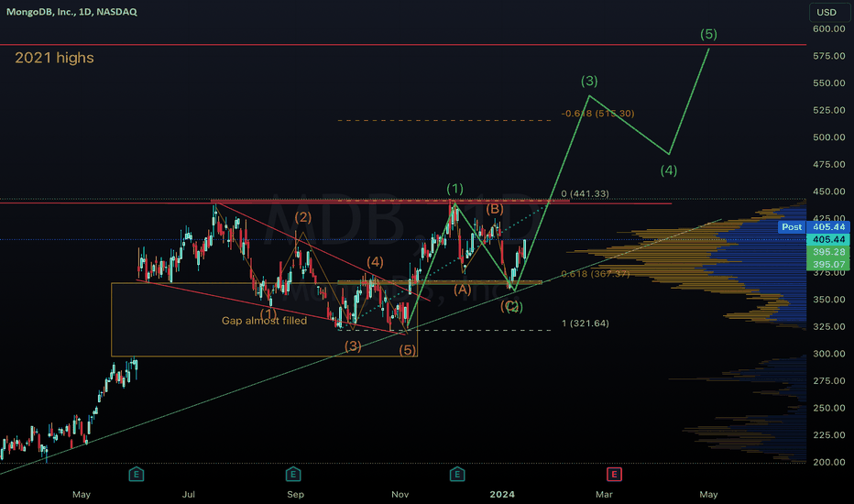Click the orange (A) correction label
This screenshot has width=854, height=504.
[463, 290]
